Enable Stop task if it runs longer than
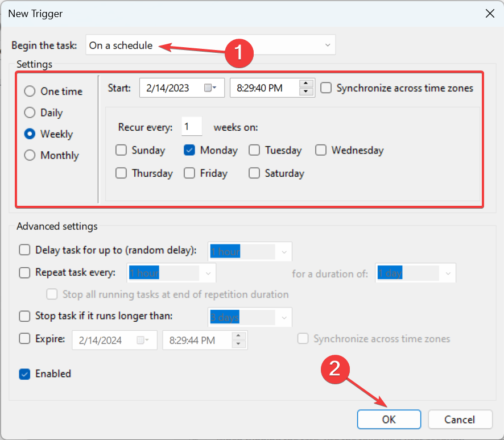Screen dimensions: 504x440 (x=25, y=316)
